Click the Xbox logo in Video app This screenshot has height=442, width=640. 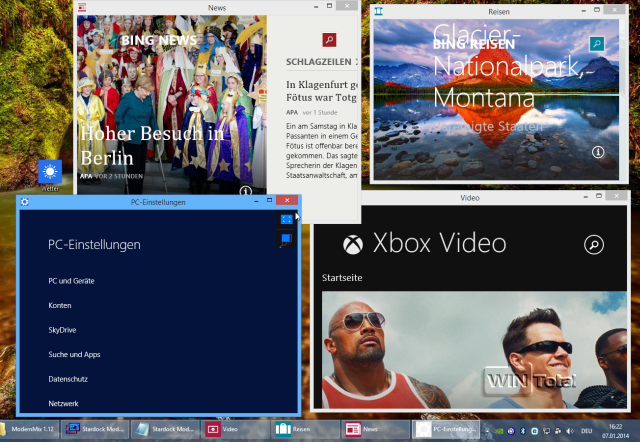pos(352,244)
